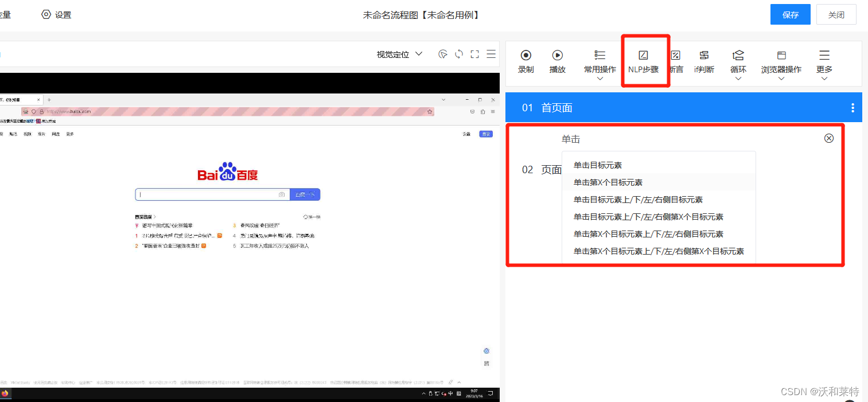Click the 关闭 button

coord(836,15)
